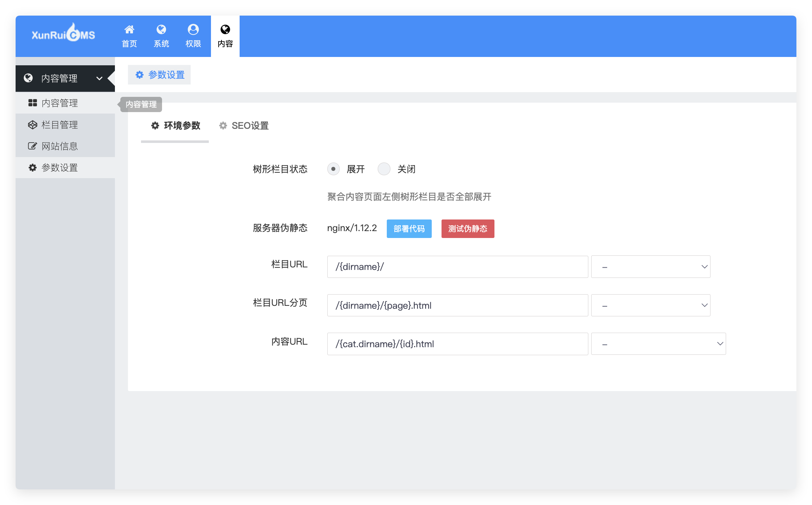
Task: Open 网站信息 sidebar item
Action: pyautogui.click(x=65, y=146)
